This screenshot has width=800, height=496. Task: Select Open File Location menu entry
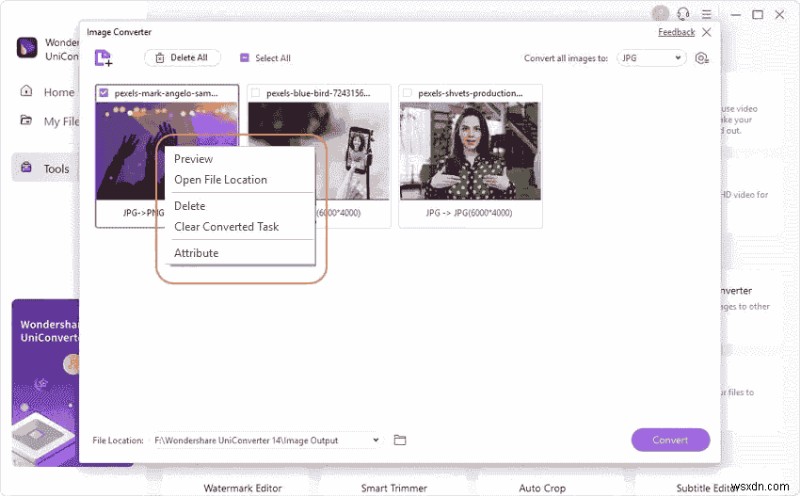tap(220, 180)
